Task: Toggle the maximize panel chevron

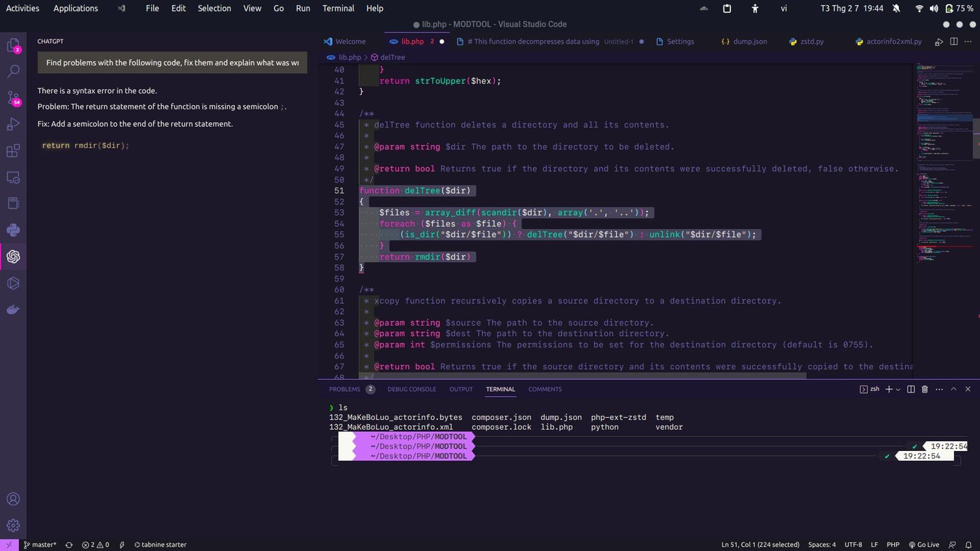Action: tap(953, 389)
